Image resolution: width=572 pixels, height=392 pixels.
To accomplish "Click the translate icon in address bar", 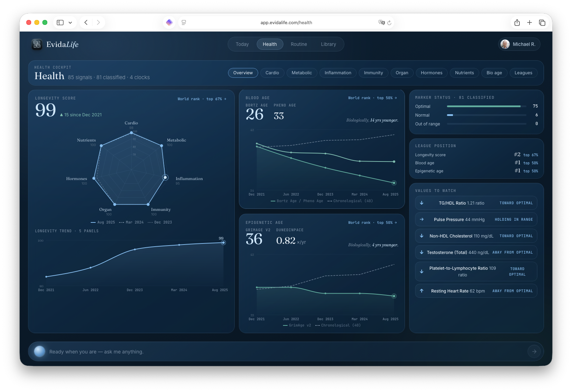I will pos(381,22).
